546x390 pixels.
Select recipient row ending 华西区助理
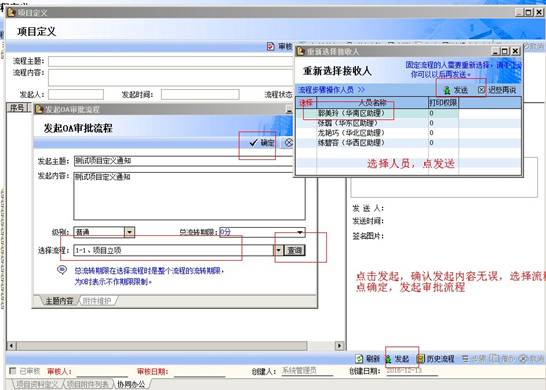(351, 142)
